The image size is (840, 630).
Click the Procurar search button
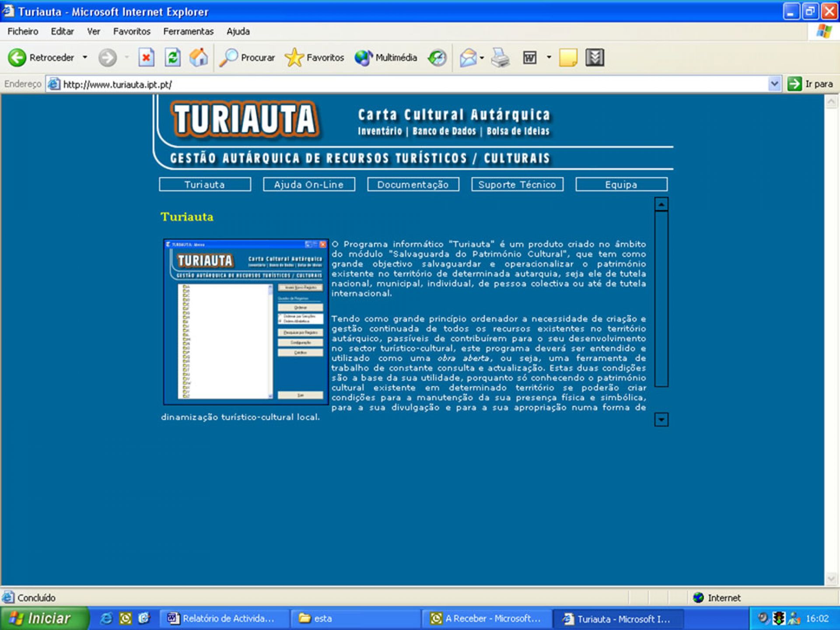[x=248, y=57]
